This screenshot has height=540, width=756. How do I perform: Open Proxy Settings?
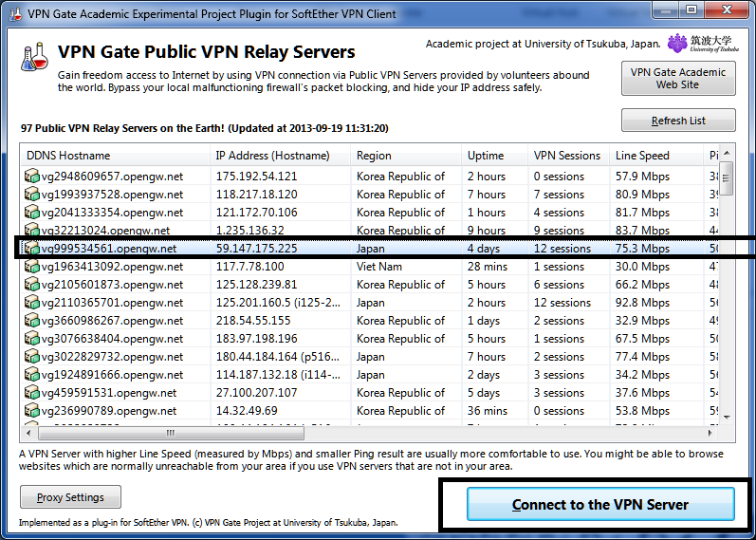click(x=70, y=497)
